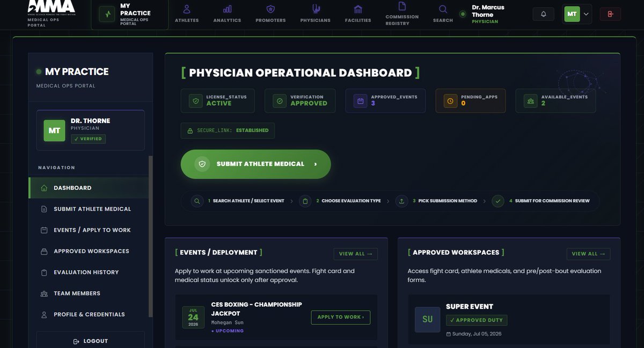This screenshot has width=644, height=348.
Task: Click the notifications bell icon
Action: coord(544,14)
